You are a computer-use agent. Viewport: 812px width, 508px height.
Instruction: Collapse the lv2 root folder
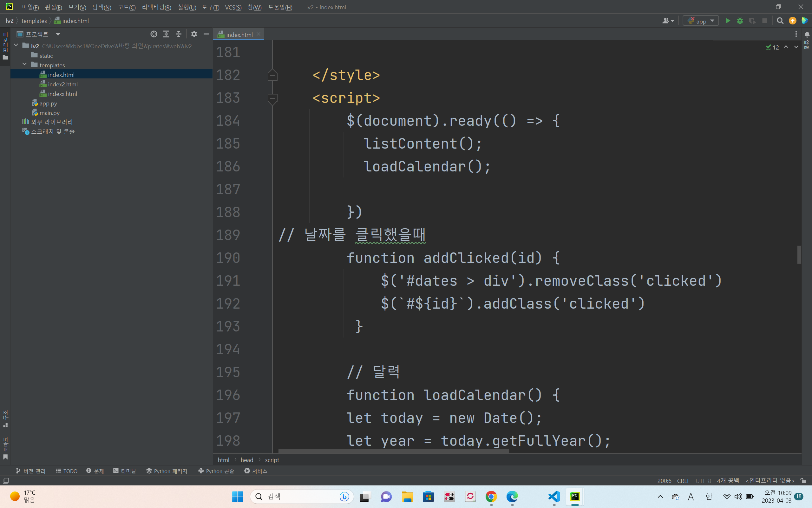point(16,45)
